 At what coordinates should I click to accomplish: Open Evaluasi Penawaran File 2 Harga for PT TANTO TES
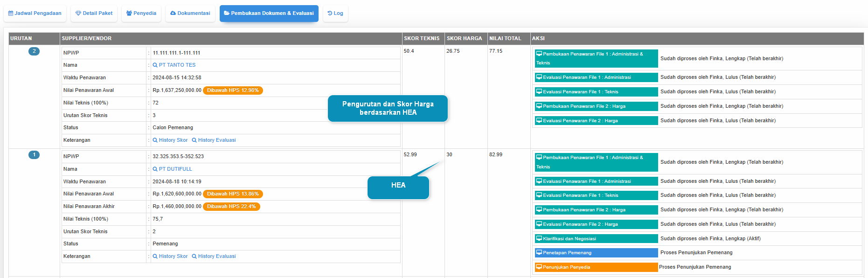click(596, 121)
